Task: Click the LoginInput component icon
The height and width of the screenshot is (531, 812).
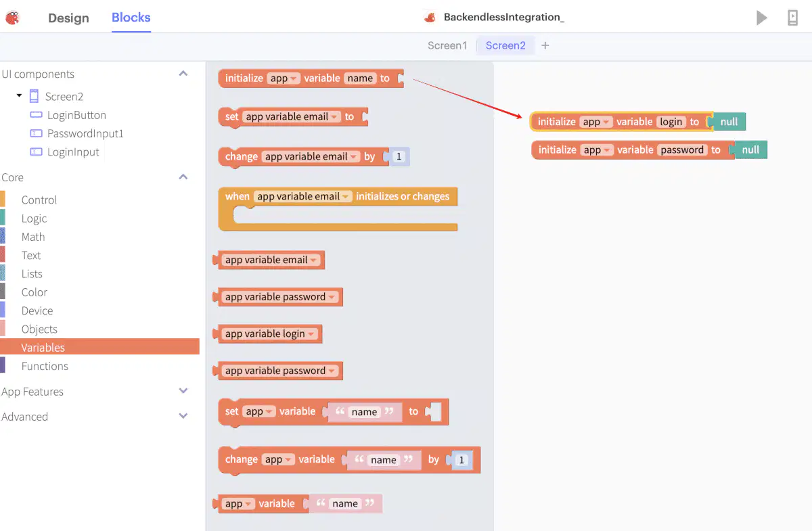Action: click(36, 152)
